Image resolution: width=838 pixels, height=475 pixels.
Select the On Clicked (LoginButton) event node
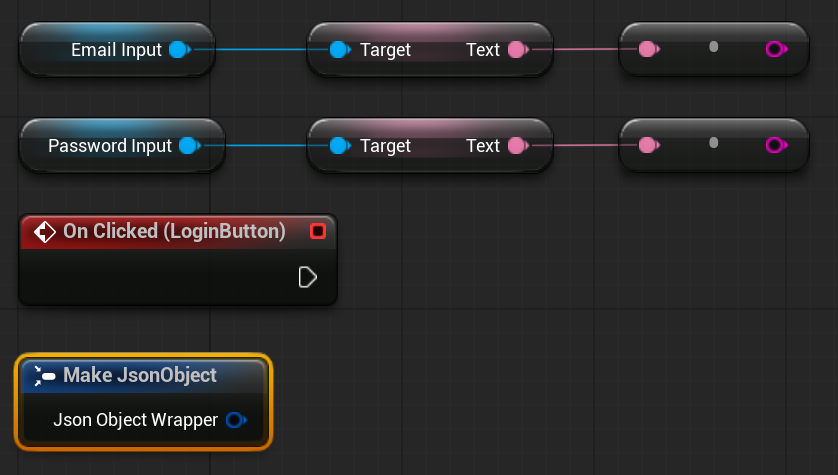(178, 260)
